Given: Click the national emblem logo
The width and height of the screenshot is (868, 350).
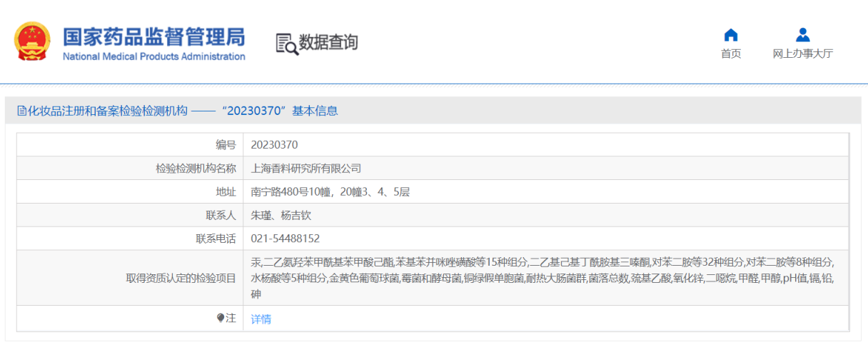Looking at the screenshot, I should (x=33, y=41).
